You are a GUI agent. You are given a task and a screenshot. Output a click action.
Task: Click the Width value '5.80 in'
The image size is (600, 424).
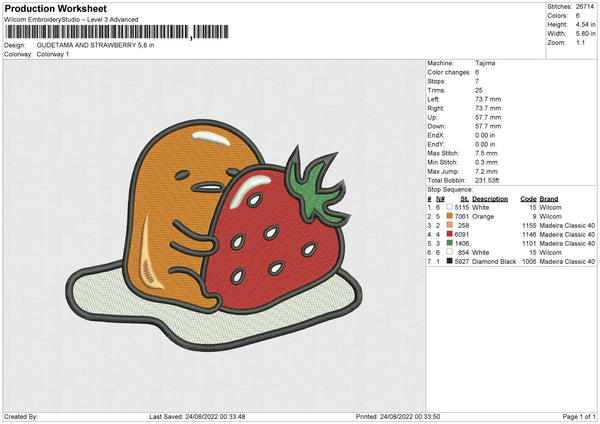tap(585, 34)
